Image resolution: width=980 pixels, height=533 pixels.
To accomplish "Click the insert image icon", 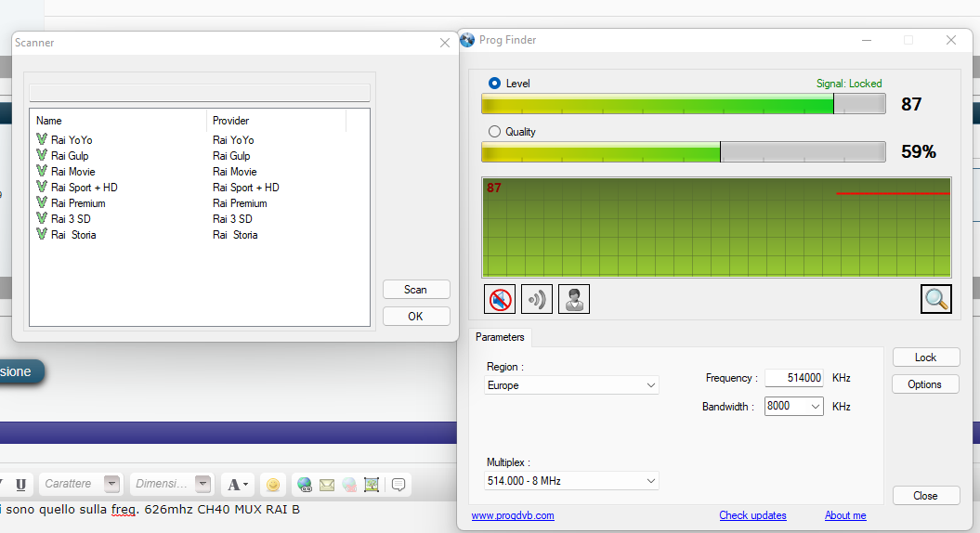I will point(372,485).
